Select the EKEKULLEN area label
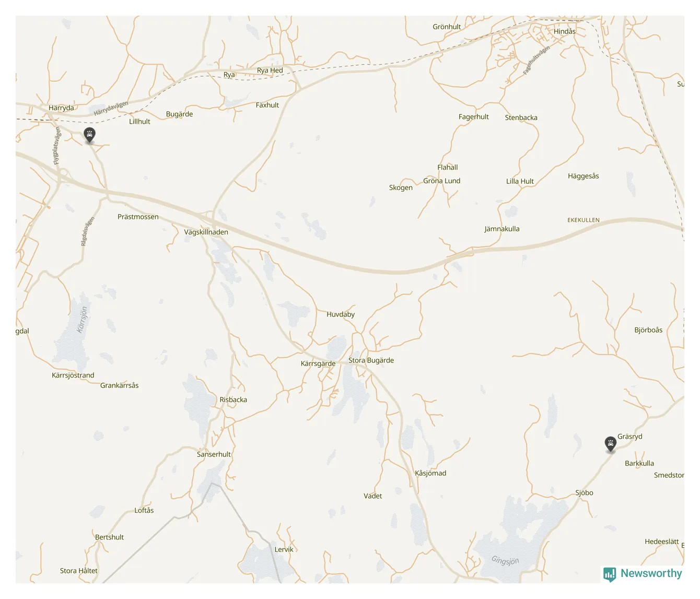The width and height of the screenshot is (700, 599). [584, 220]
